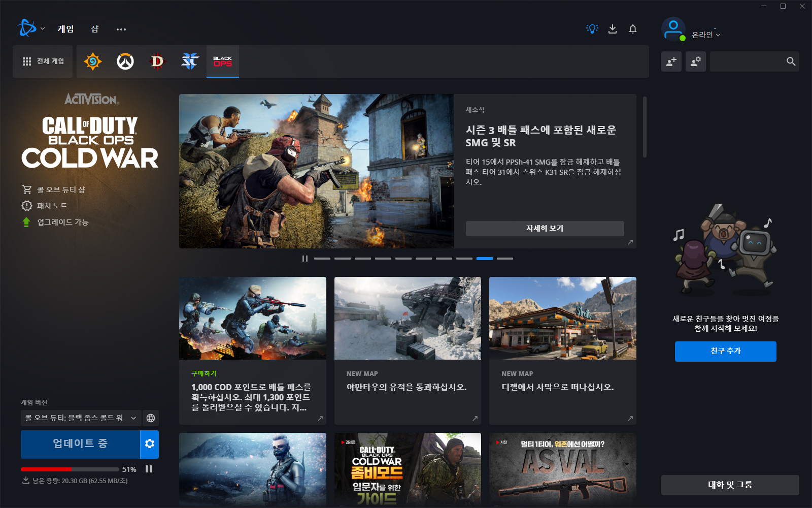812x508 pixels.
Task: Click the 시즌 3 배틀 패스 headline
Action: pyautogui.click(x=541, y=137)
